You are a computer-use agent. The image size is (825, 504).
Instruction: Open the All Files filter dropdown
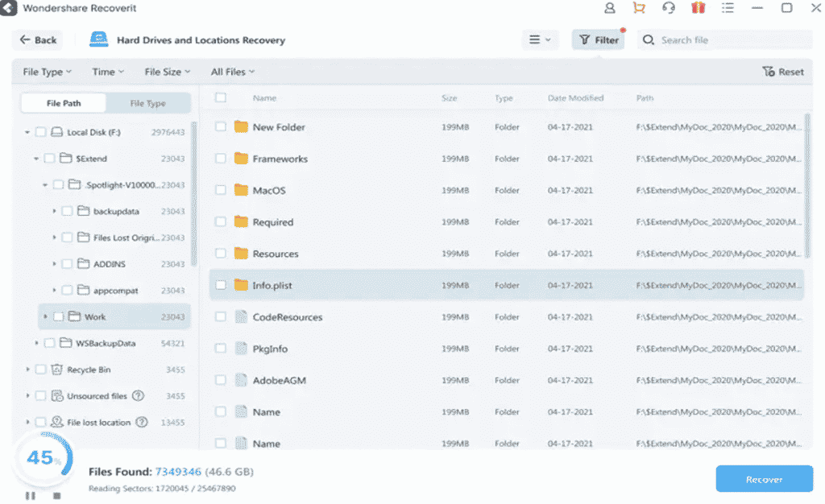pyautogui.click(x=233, y=72)
